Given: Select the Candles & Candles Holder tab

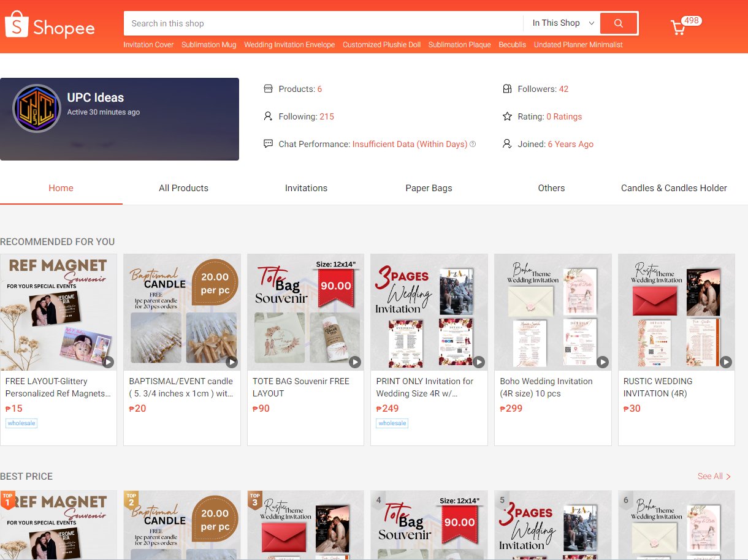Looking at the screenshot, I should point(674,188).
